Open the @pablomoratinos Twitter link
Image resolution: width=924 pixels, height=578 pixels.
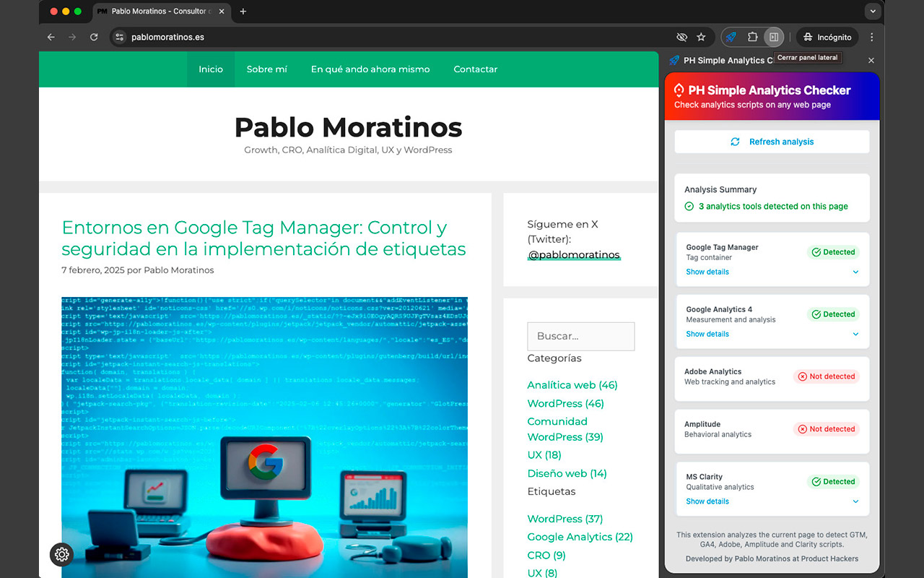573,255
